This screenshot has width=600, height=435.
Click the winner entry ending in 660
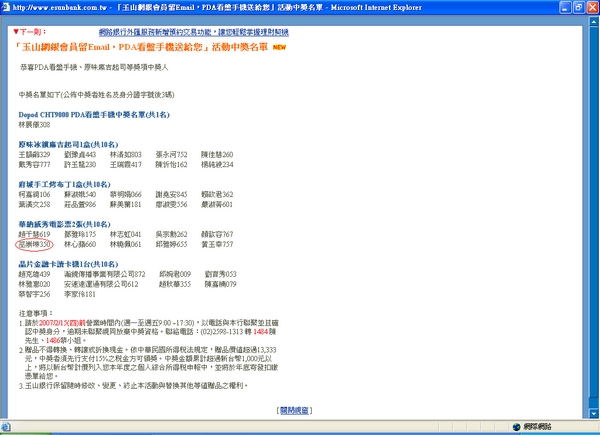(x=80, y=244)
